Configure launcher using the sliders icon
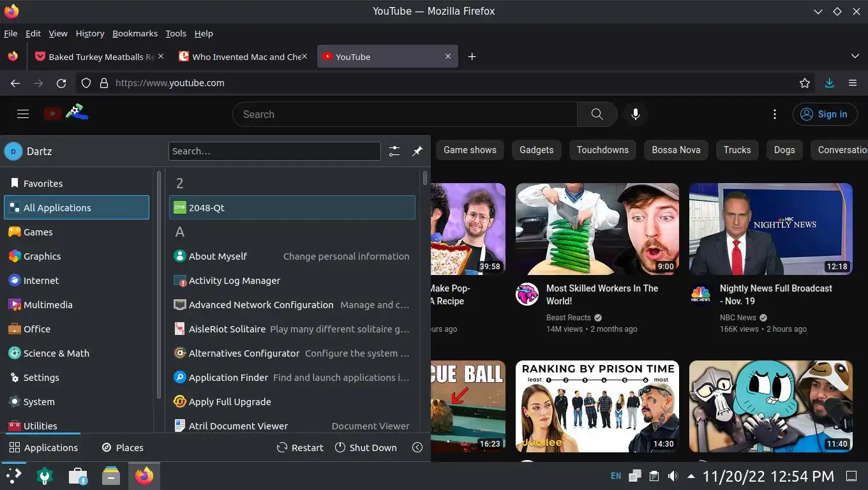 (394, 151)
